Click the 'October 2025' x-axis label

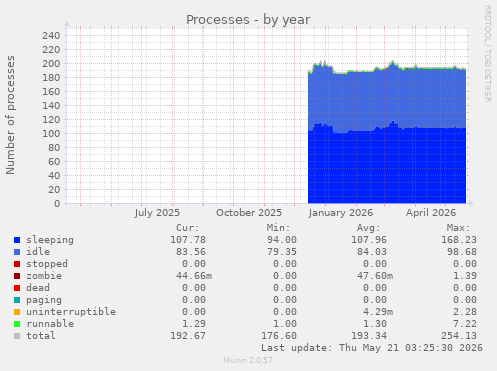tap(249, 213)
